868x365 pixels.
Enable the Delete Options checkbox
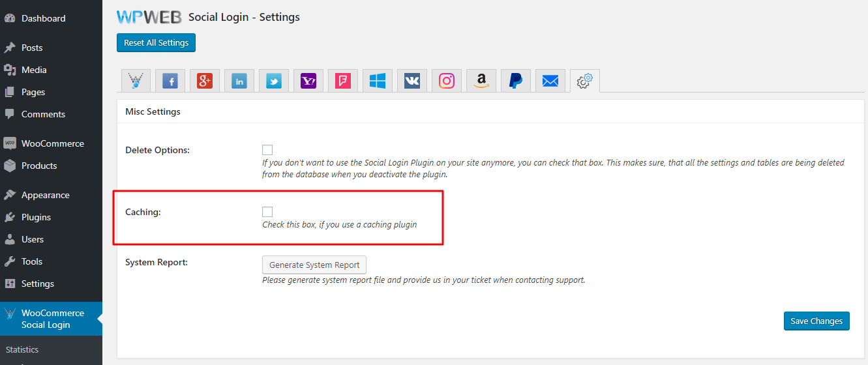click(267, 150)
